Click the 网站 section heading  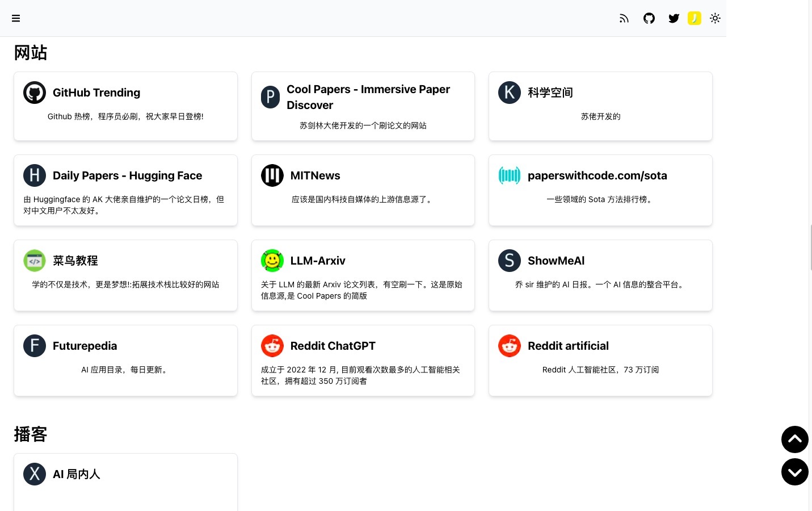[31, 53]
